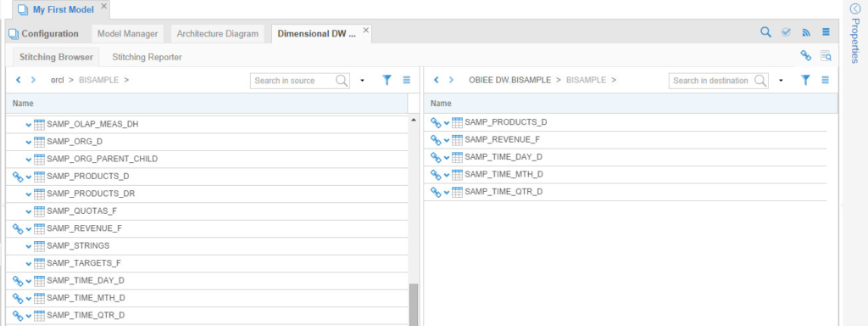Open the Stitching Reporter tab
The height and width of the screenshot is (326, 868).
tap(147, 57)
